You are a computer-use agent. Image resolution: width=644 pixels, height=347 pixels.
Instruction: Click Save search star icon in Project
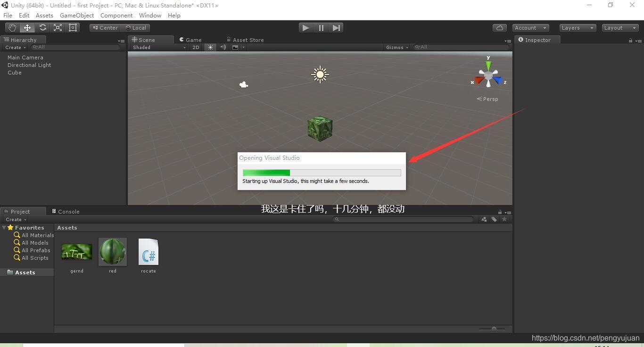coord(504,219)
